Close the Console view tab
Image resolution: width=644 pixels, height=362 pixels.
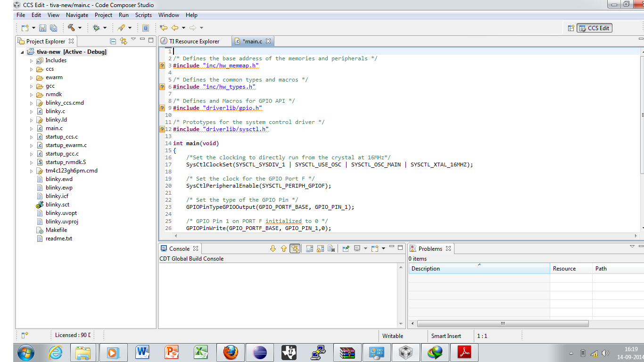195,248
